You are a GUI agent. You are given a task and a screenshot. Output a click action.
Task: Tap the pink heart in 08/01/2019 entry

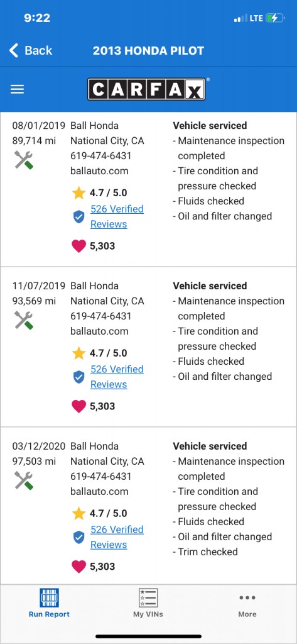click(x=78, y=246)
